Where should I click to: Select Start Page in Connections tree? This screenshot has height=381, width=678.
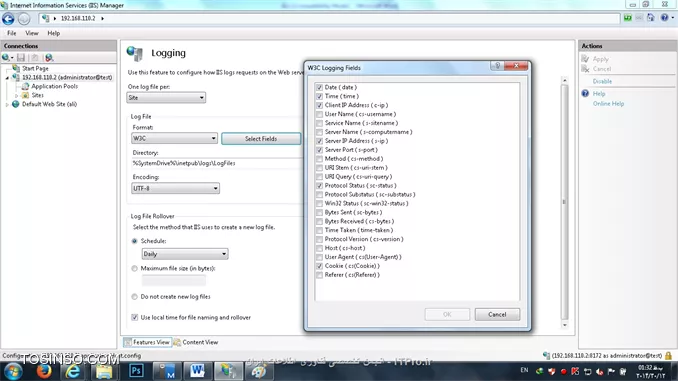[x=35, y=68]
